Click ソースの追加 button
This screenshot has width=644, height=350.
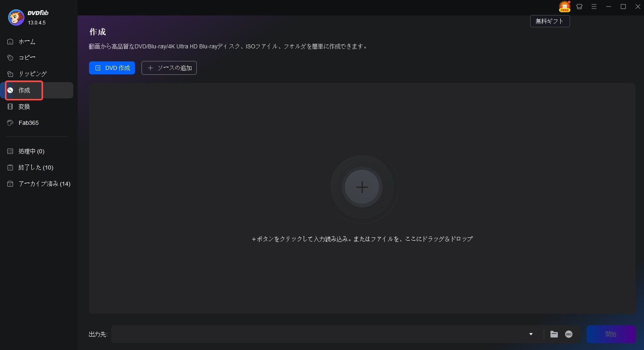coord(169,68)
